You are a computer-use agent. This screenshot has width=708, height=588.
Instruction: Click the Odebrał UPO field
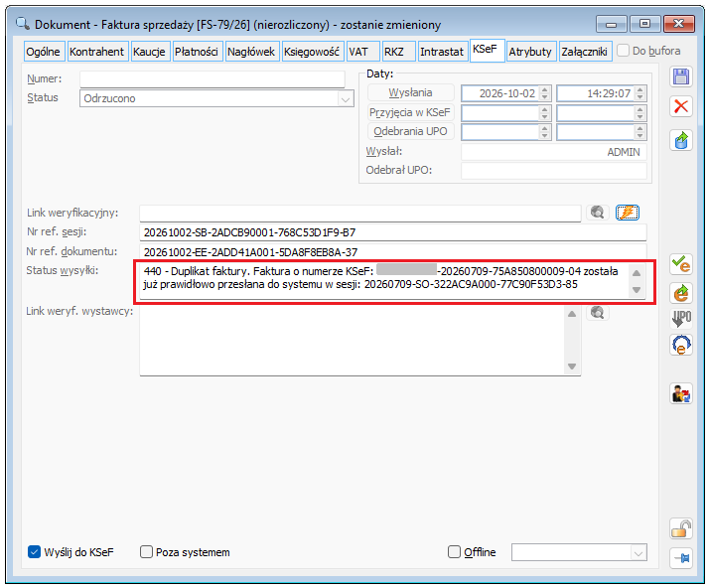click(x=553, y=170)
